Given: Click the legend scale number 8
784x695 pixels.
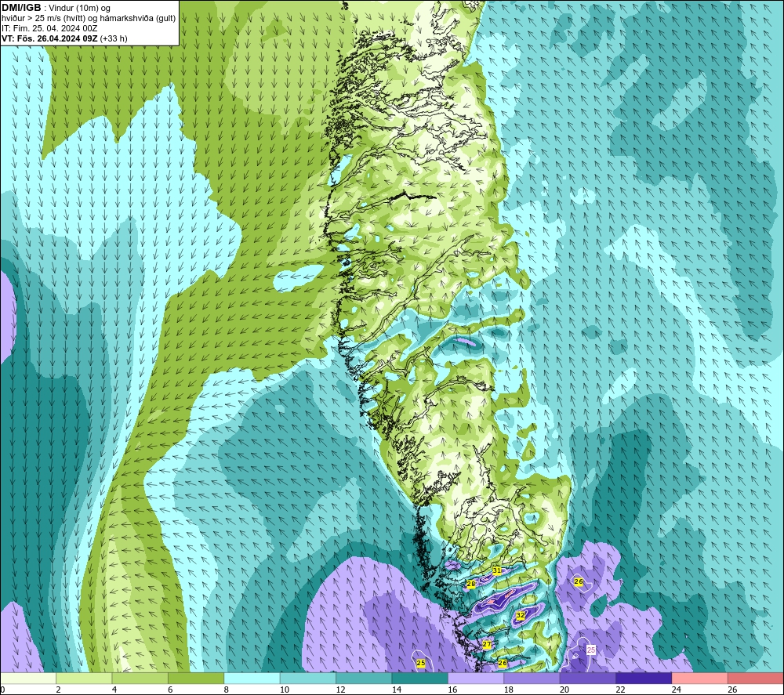Looking at the screenshot, I should pos(227,690).
